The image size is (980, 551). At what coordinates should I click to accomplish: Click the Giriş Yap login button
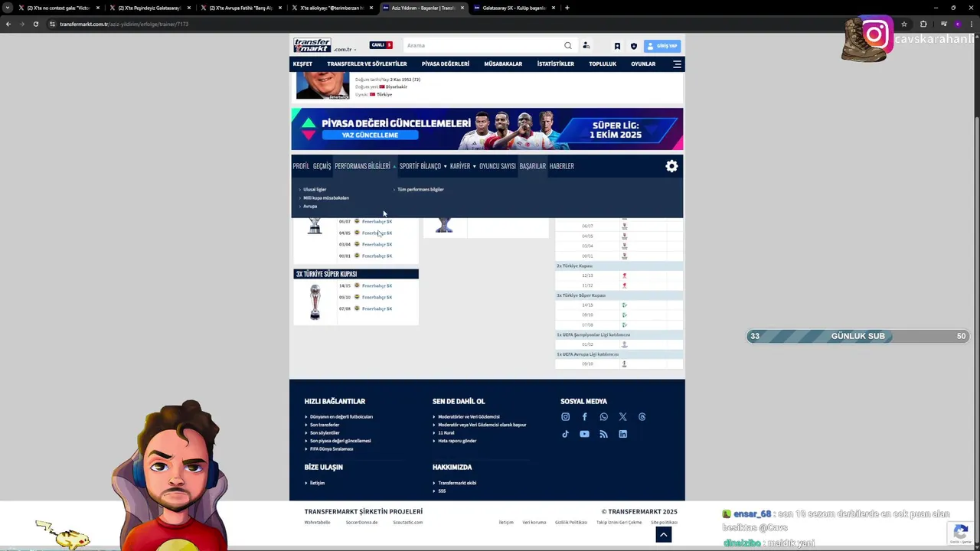tap(662, 46)
